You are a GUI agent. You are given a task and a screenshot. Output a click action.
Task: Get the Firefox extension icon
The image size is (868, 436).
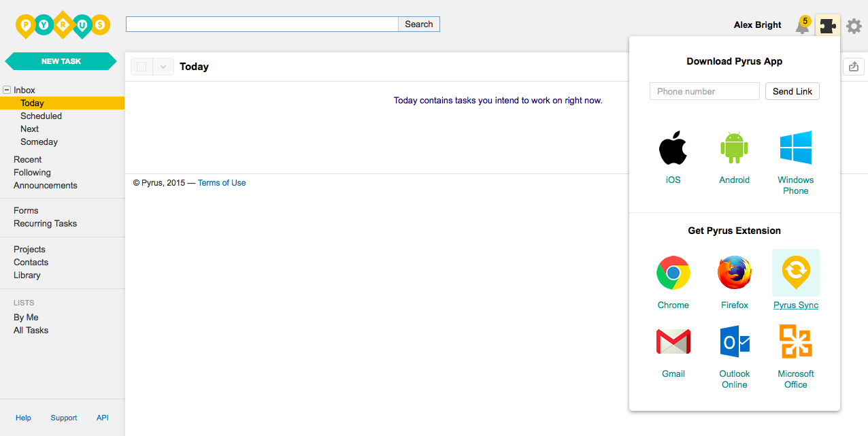[x=735, y=273]
